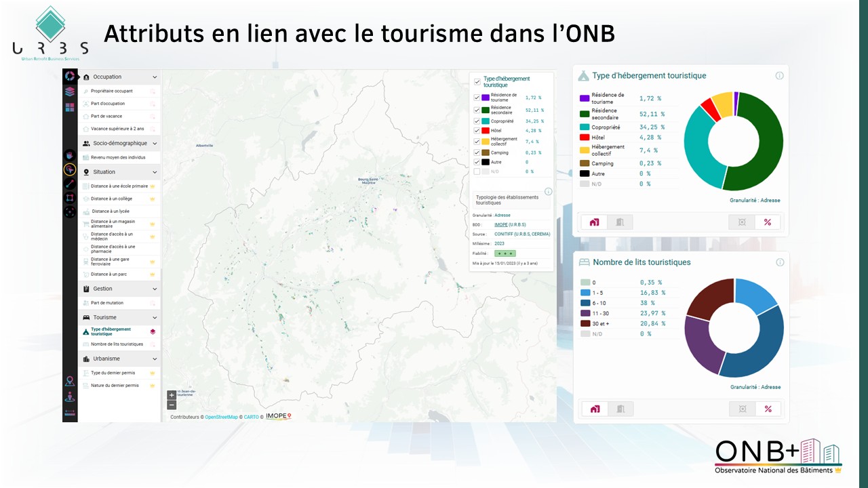Select the yellow-circled pointer selection tool
868x488 pixels.
click(x=70, y=169)
